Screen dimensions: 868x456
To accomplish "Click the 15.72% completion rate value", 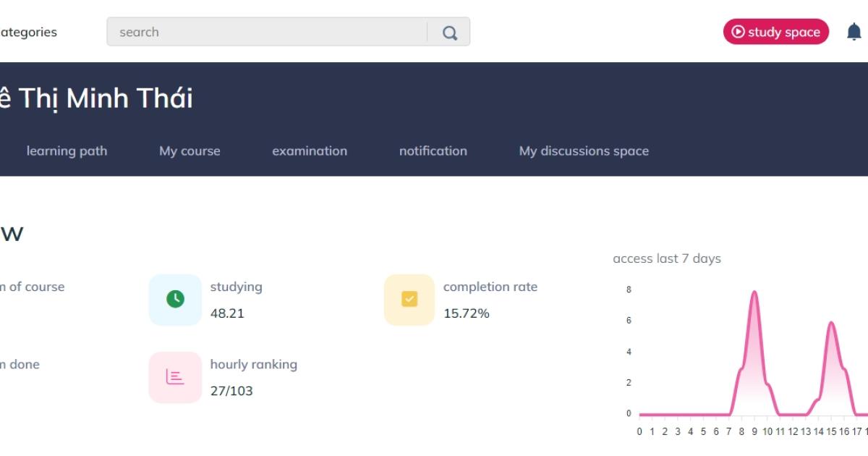I will pos(467,313).
